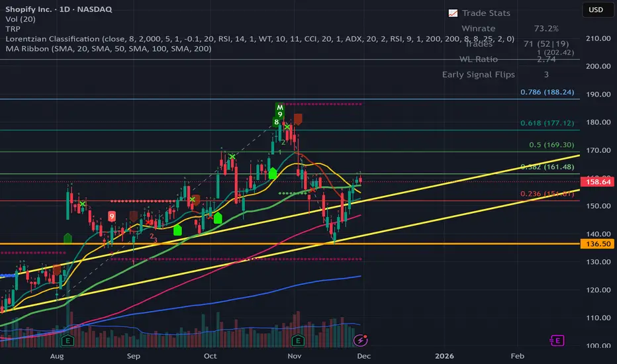The image size is (617, 364).
Task: Click the WL Ratio value 2.74
Action: click(546, 59)
